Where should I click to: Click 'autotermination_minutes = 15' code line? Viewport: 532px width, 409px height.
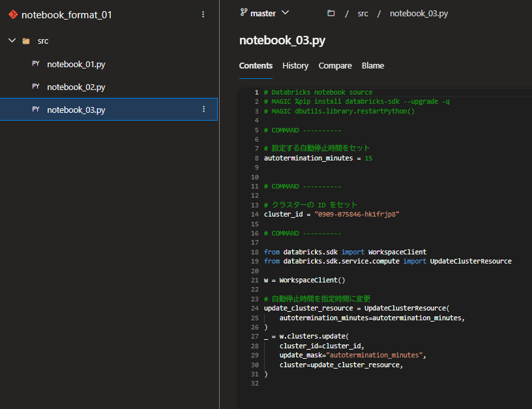318,158
